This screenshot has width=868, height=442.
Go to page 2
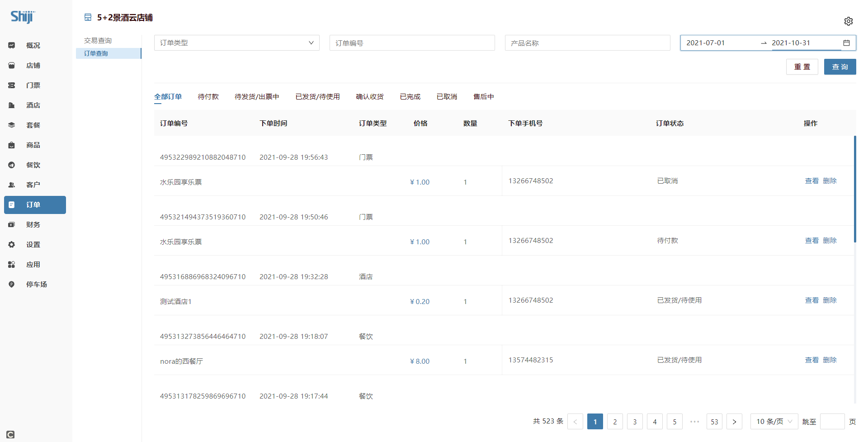615,421
